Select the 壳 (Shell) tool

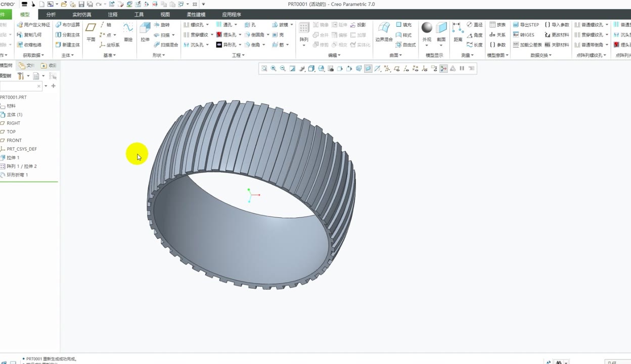(x=278, y=35)
